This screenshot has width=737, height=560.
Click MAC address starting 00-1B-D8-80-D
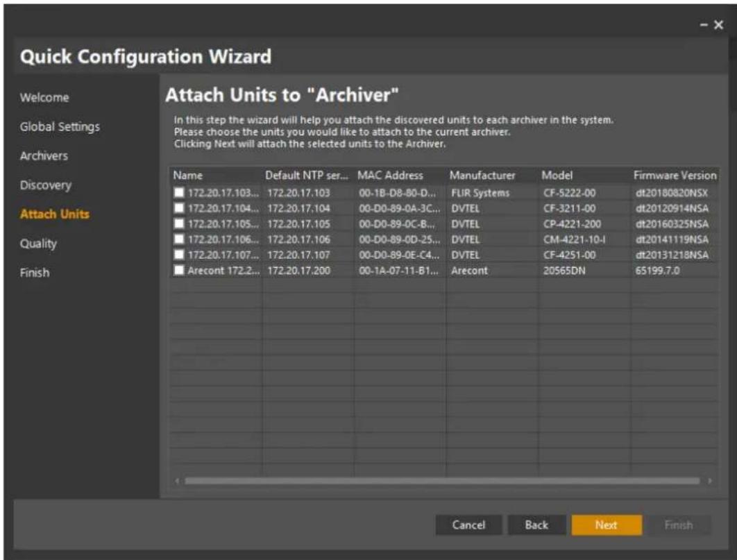(x=397, y=193)
